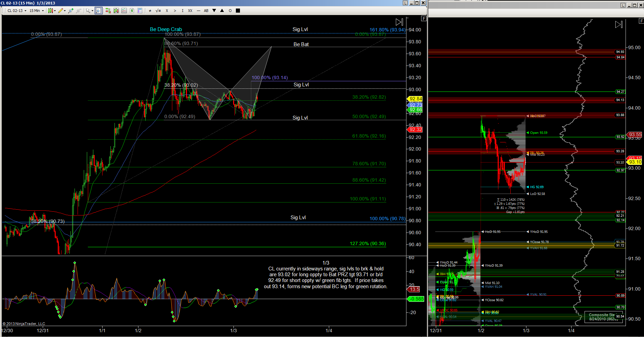
Task: Open the candlestick chart style dropdown
Action: pos(52,11)
